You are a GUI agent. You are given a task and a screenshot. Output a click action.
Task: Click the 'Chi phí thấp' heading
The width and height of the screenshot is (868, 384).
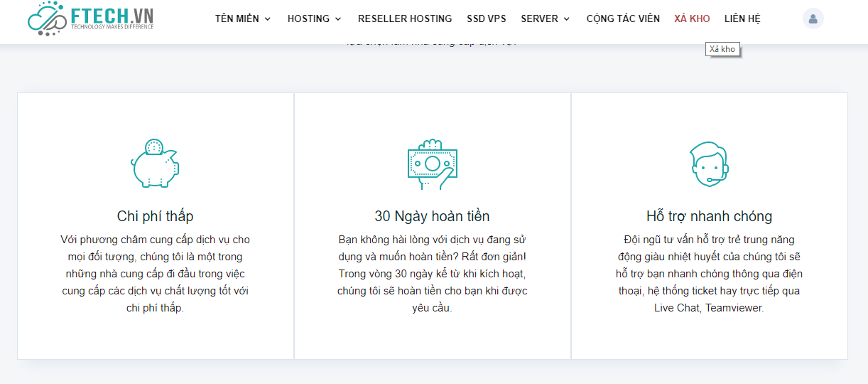click(155, 216)
